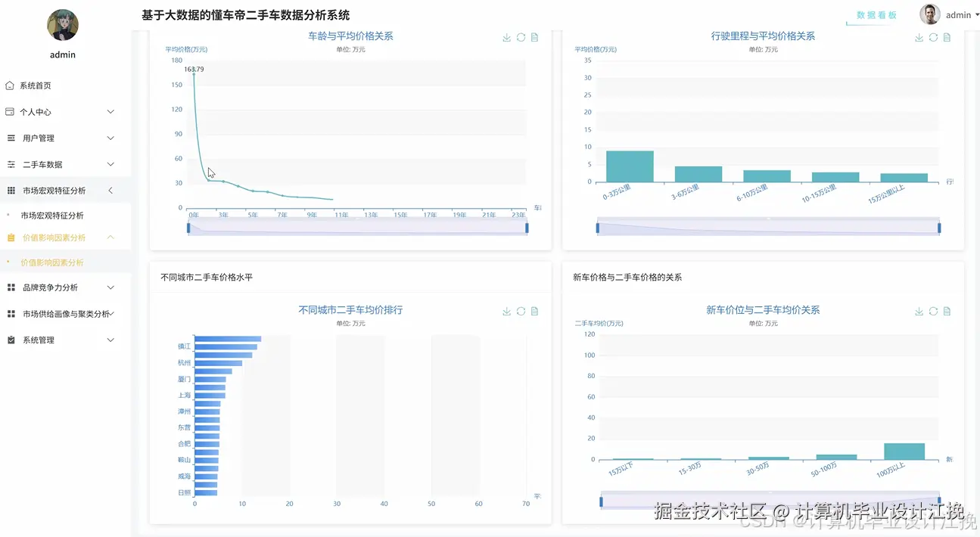Screen dimensions: 980x537
Task: Click the checklist icon beside 系统管理
Action: point(11,340)
